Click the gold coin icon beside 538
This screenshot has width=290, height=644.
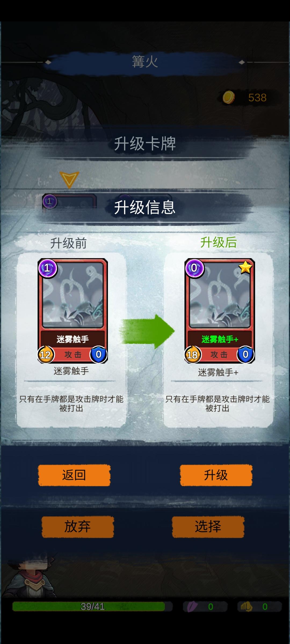tap(229, 97)
